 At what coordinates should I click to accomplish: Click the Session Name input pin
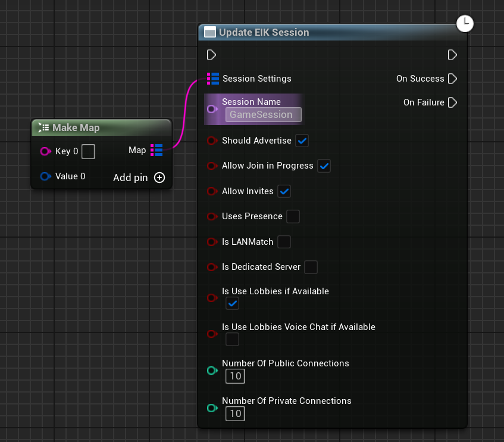click(x=212, y=109)
